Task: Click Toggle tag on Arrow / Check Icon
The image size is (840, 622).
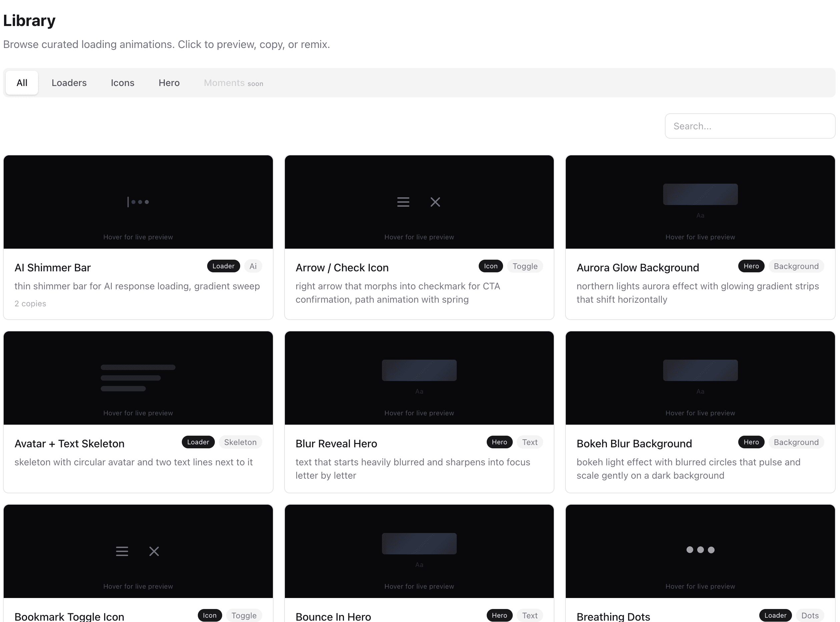Action: click(525, 266)
